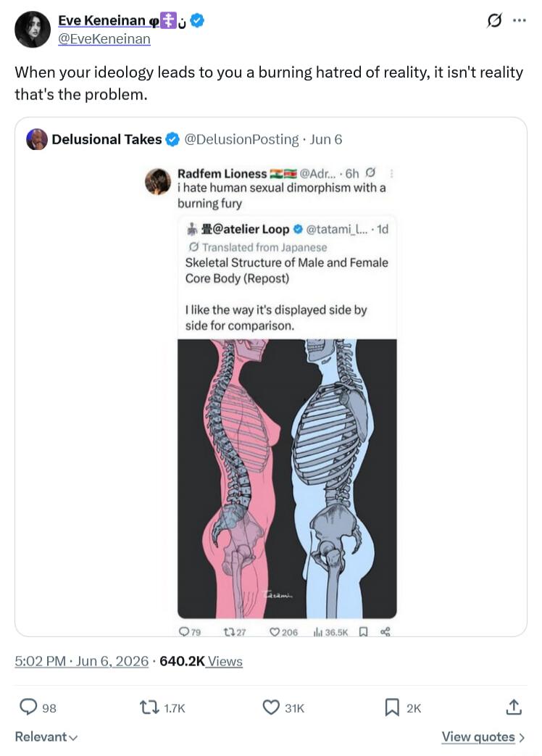Open Delusional Takes profile avatar
This screenshot has width=542, height=756.
point(37,139)
